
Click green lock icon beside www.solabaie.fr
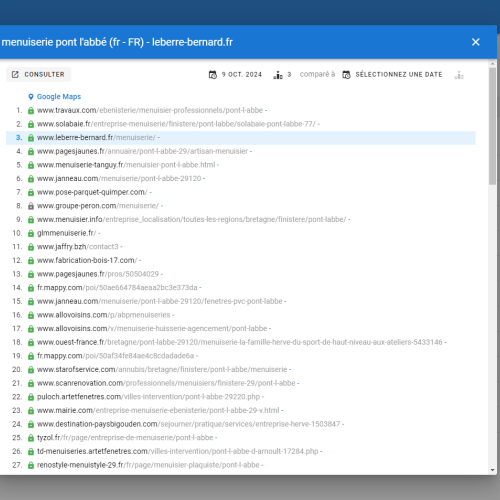[31, 124]
